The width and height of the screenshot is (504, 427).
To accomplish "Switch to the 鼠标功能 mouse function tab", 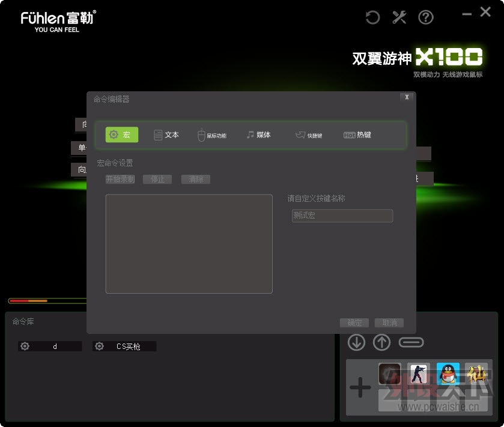I will pyautogui.click(x=212, y=135).
